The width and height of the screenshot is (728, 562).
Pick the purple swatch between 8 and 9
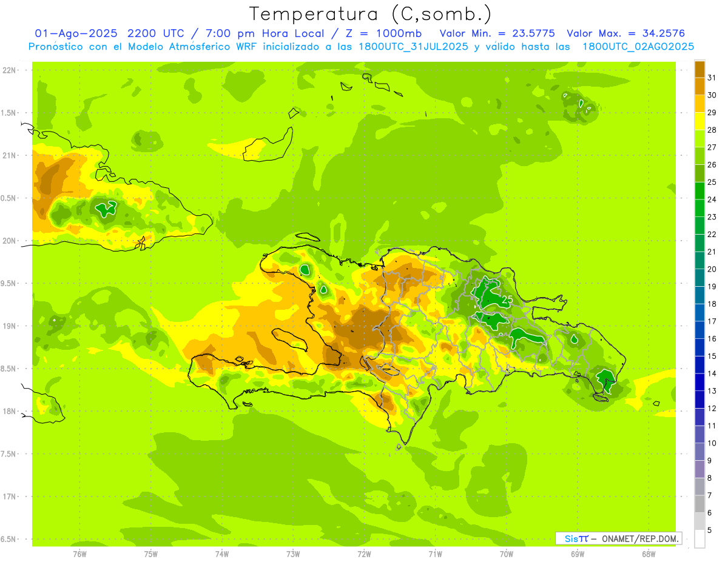coord(699,469)
